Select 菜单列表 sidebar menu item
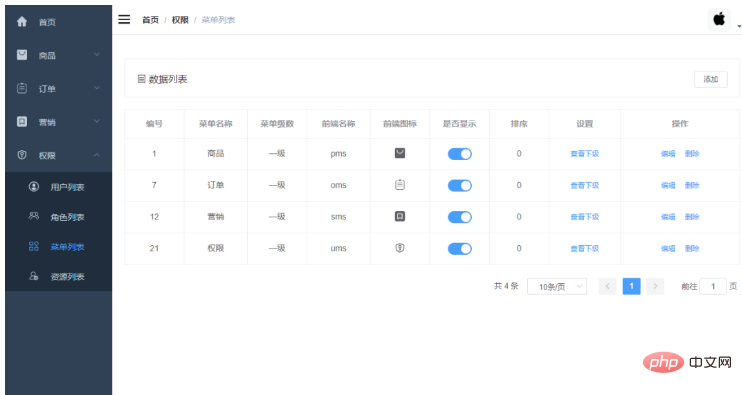Image resolution: width=742 pixels, height=395 pixels. 58,246
